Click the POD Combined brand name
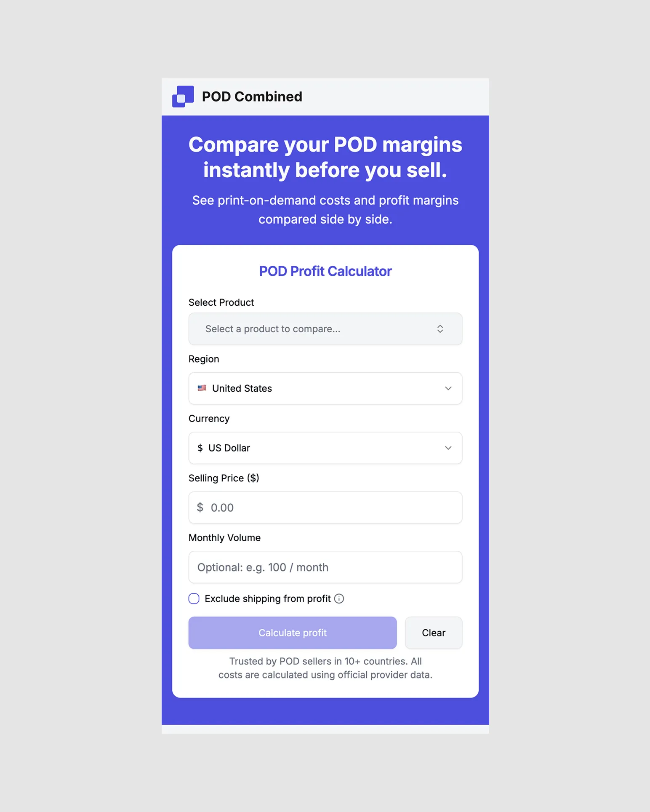Image resolution: width=650 pixels, height=812 pixels. (252, 96)
